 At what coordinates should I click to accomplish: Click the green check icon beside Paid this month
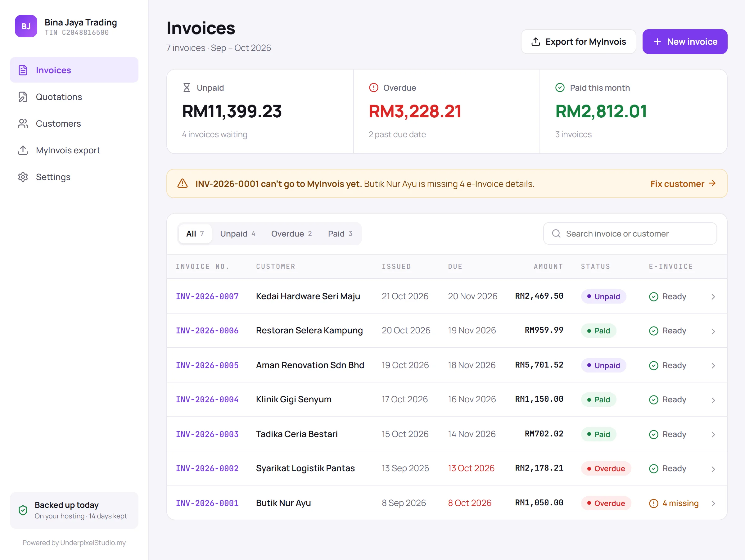point(560,88)
